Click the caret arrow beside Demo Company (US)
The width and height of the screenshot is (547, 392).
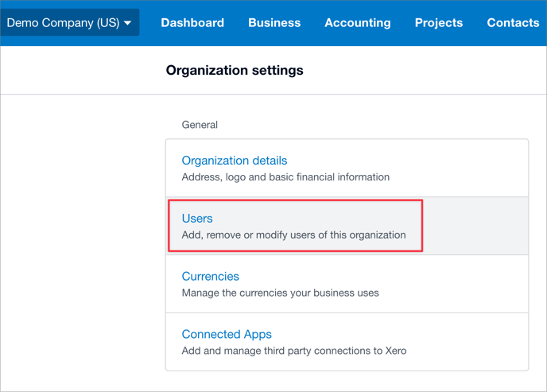click(128, 23)
